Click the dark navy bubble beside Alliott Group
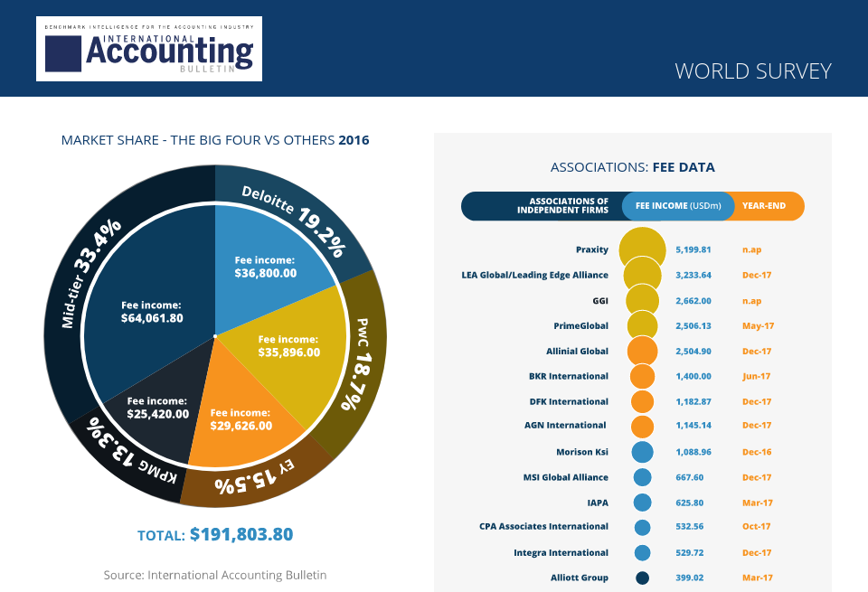This screenshot has width=868, height=592. point(642,578)
